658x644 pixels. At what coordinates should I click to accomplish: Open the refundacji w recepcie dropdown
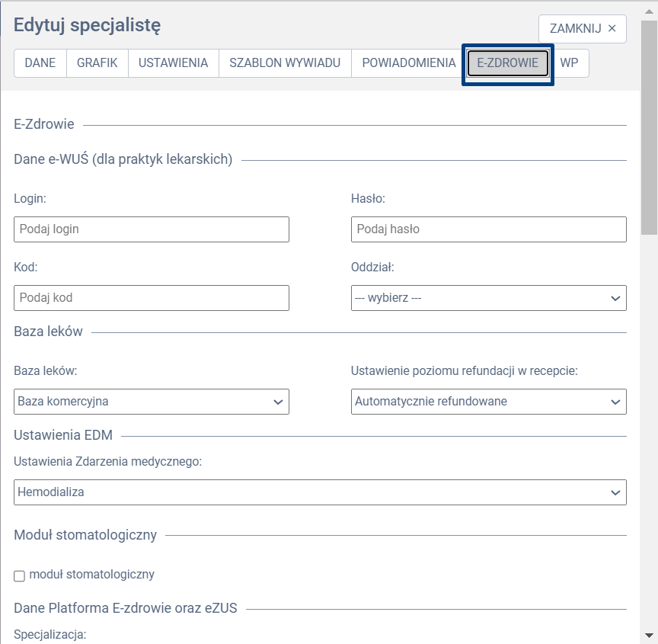coord(488,402)
